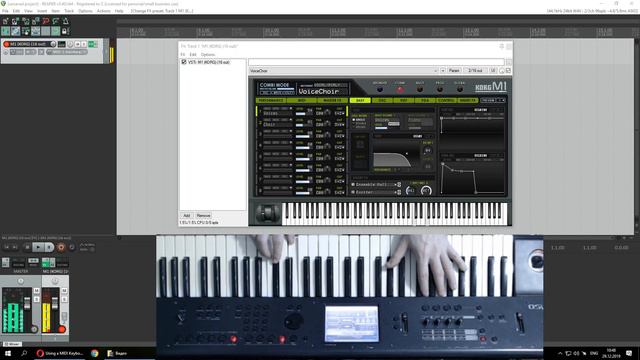Image resolution: width=640 pixels, height=360 pixels.
Task: Open the Edit menu in REAPER
Action: (16, 11)
